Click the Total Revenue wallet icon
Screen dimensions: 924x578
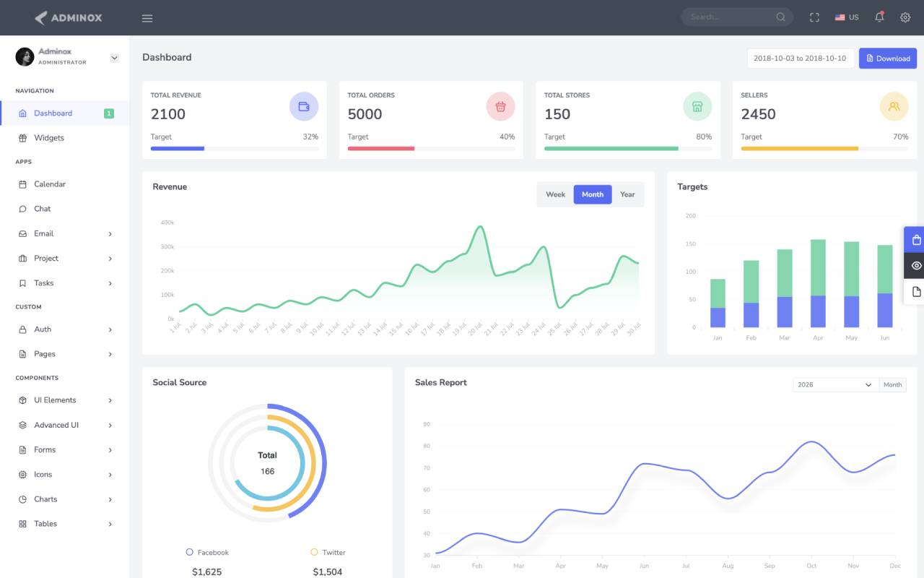pyautogui.click(x=304, y=106)
